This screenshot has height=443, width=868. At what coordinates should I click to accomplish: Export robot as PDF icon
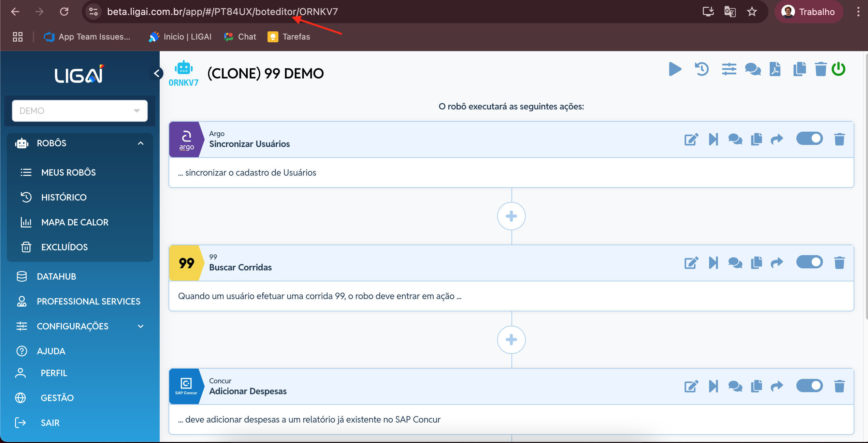pos(775,69)
